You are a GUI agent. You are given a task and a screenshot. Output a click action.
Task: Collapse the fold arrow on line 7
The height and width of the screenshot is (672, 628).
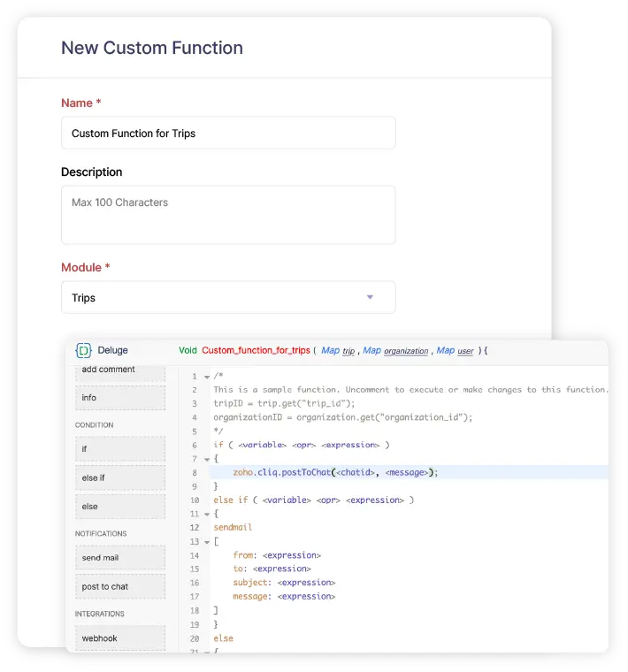click(207, 459)
